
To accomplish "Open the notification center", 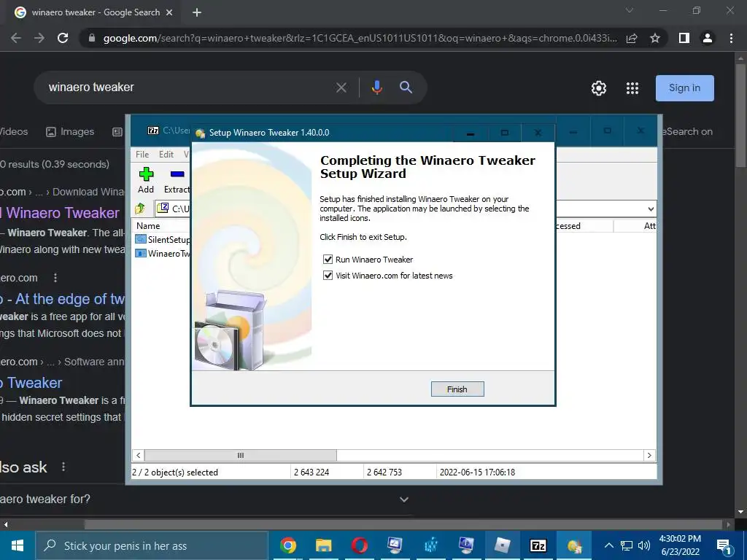I will point(724,546).
